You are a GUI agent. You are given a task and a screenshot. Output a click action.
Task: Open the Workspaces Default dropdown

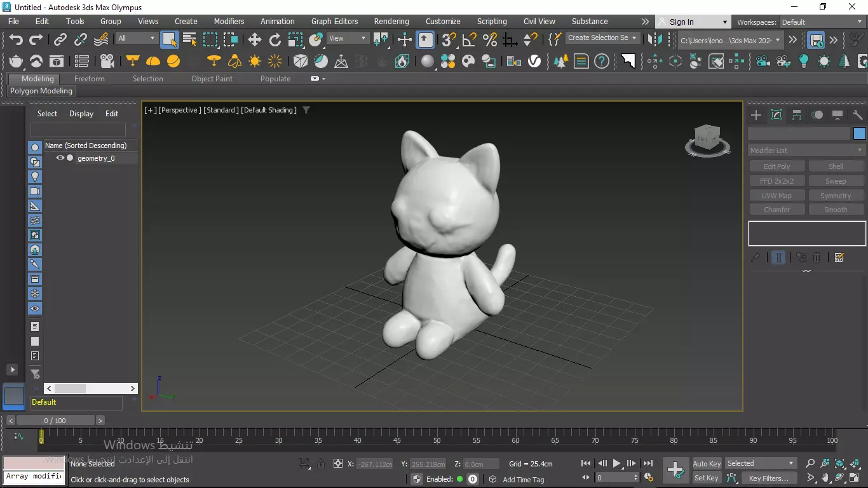tap(823, 22)
